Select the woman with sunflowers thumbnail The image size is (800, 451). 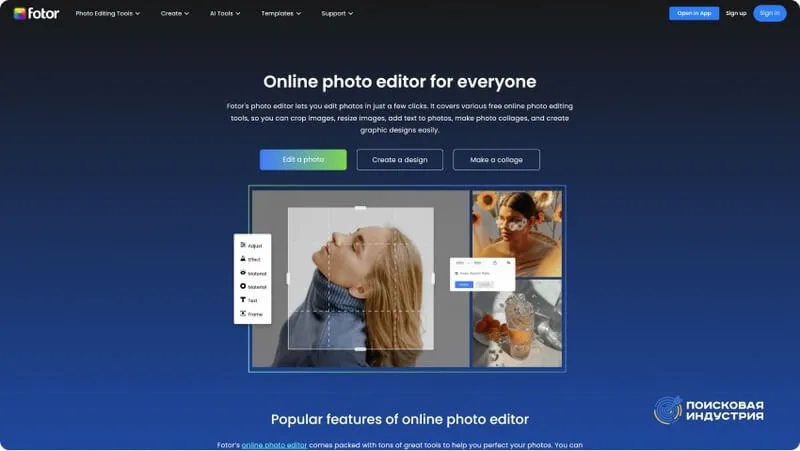[x=516, y=233]
